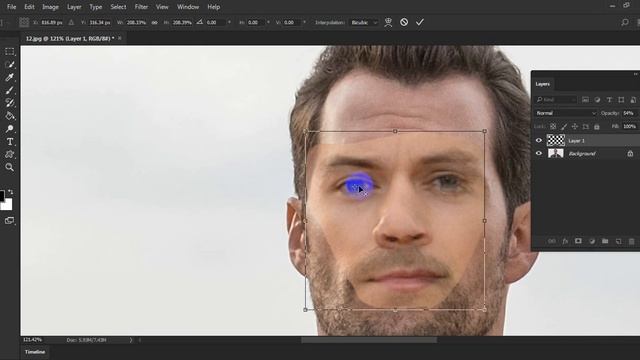Hide Layer 1 with its eye icon

coord(539,140)
